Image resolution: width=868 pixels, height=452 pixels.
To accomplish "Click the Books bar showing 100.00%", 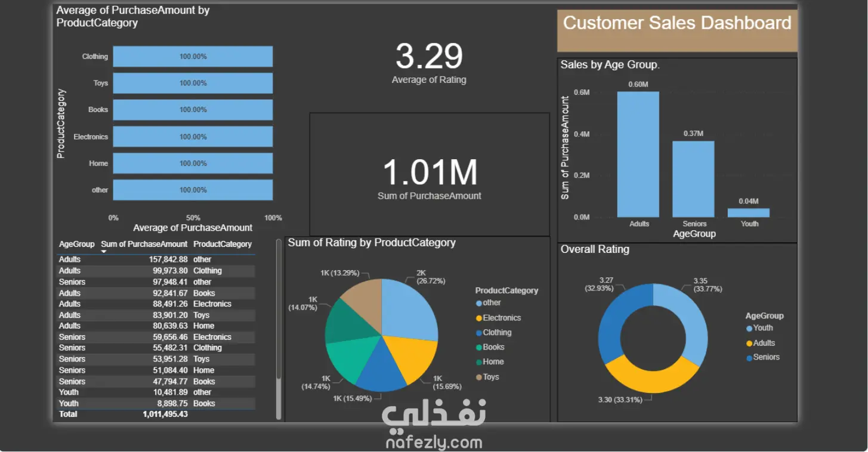I will [193, 110].
